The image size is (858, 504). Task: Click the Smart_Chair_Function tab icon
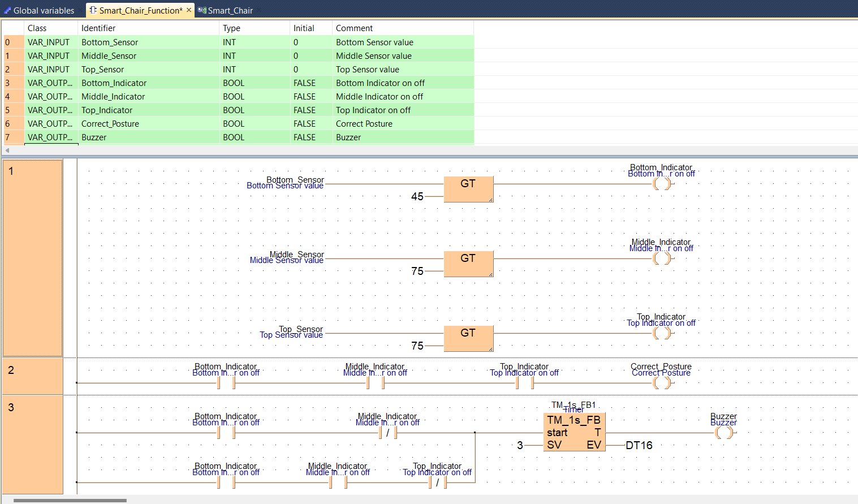(x=93, y=10)
